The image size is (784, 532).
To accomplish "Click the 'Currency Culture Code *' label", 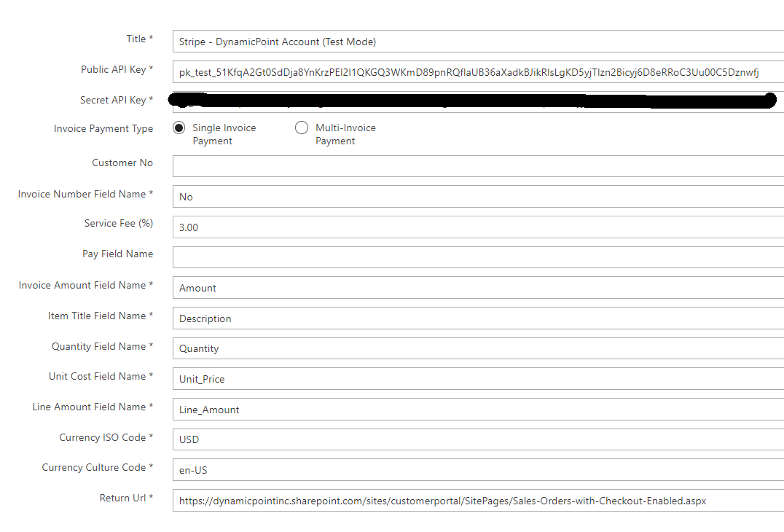I will point(98,467).
